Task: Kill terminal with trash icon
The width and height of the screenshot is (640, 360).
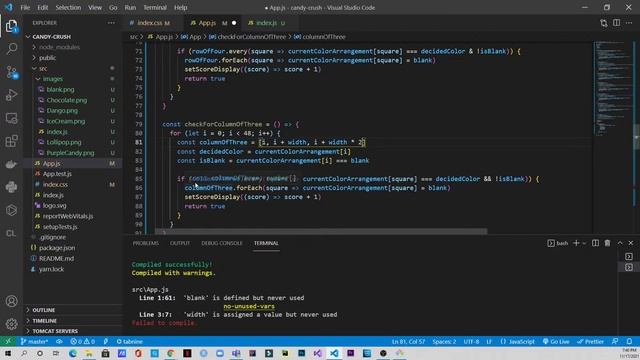Action: tap(607, 243)
